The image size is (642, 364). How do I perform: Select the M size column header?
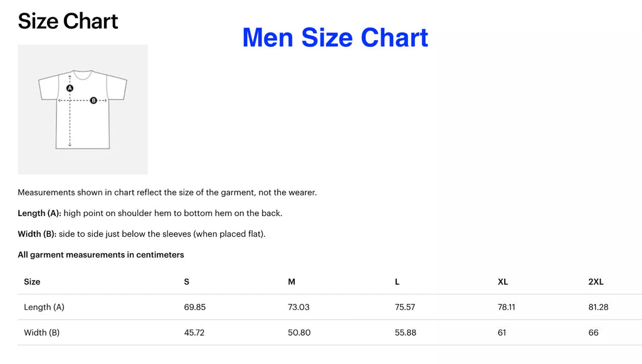pos(292,282)
